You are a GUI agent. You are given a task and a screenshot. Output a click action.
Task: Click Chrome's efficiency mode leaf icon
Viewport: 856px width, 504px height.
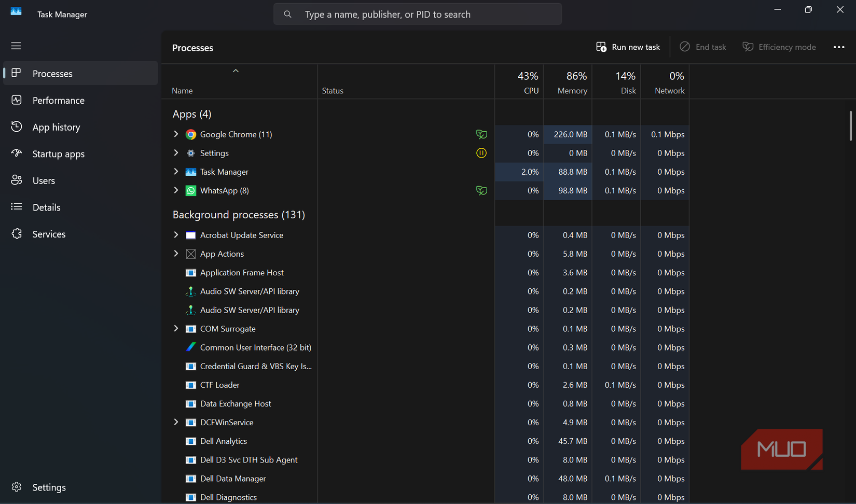pos(481,134)
